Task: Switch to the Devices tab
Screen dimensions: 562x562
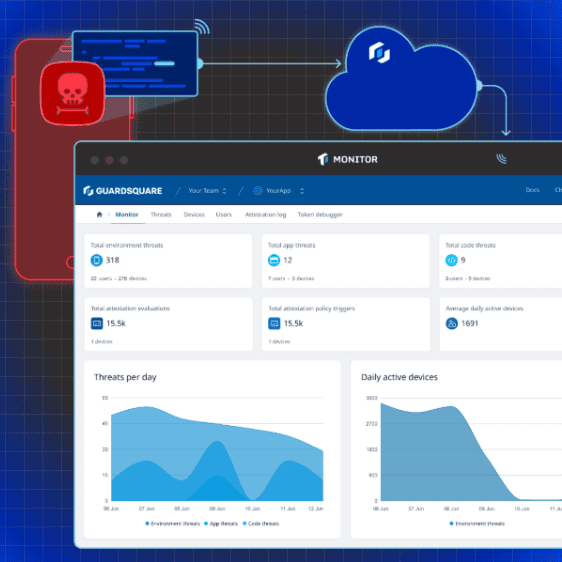Action: [194, 214]
